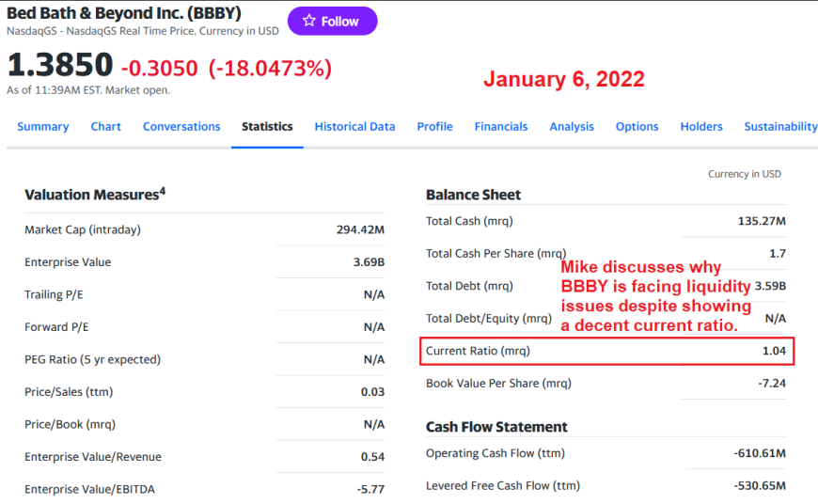818x504 pixels.
Task: Select the Current Ratio (mrq) label
Action: (x=478, y=351)
